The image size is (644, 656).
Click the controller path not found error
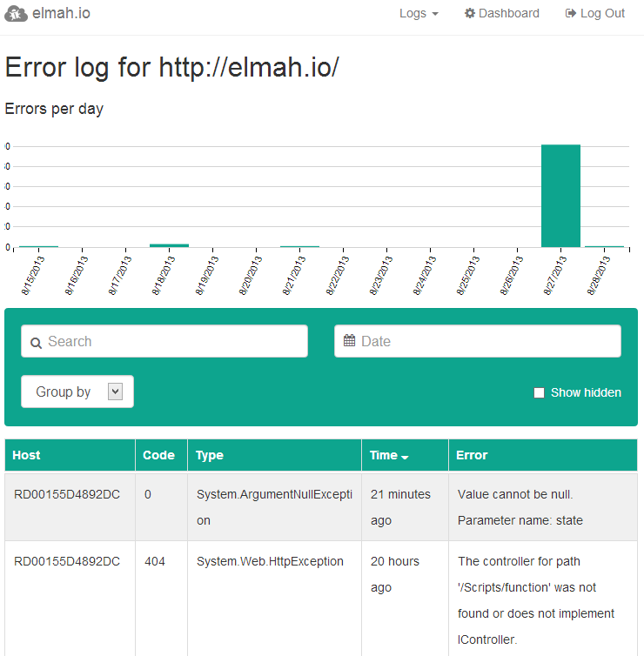tap(535, 600)
